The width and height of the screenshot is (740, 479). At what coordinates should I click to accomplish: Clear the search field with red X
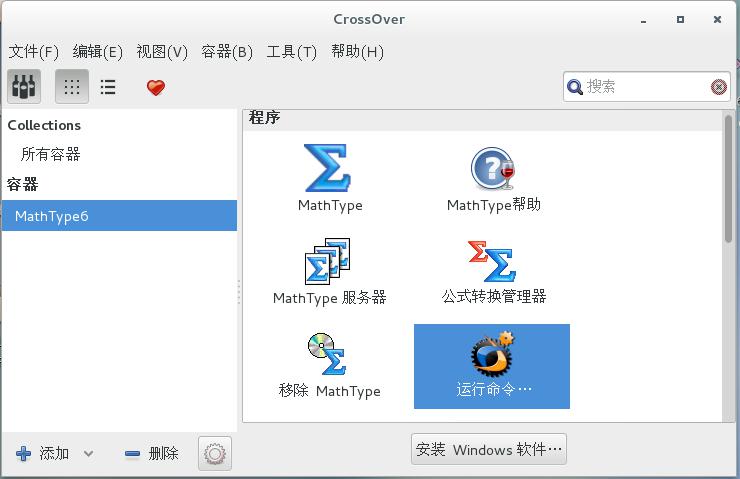tap(719, 87)
